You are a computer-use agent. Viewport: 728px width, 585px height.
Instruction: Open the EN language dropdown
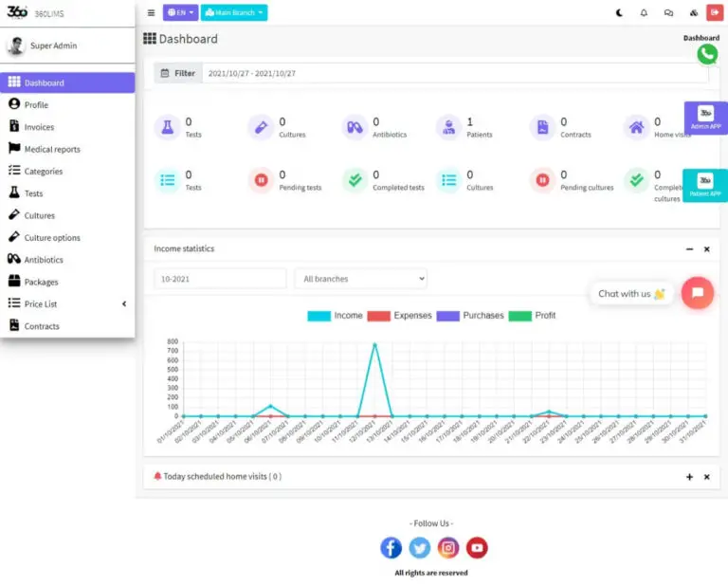pos(180,13)
